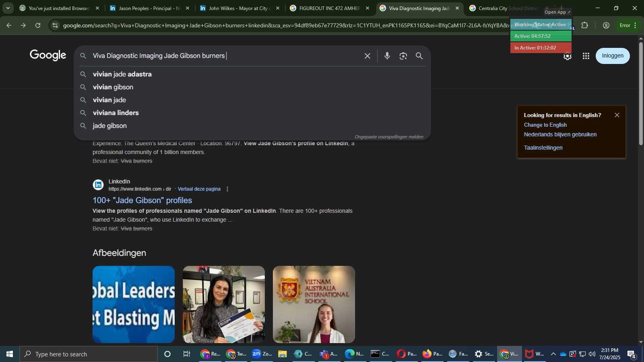Switch to FIGUREOUT INC tab
This screenshot has height=362, width=644.
point(325,8)
